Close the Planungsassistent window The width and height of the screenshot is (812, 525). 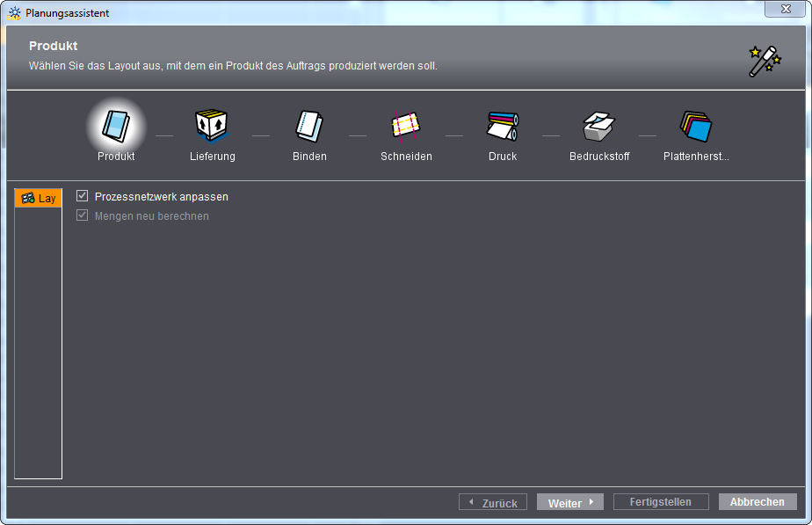pos(786,9)
